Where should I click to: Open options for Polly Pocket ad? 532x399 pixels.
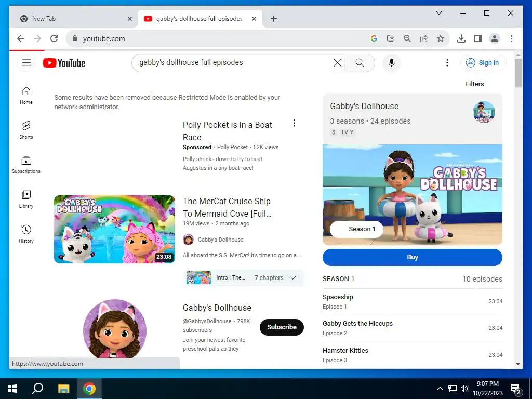294,123
